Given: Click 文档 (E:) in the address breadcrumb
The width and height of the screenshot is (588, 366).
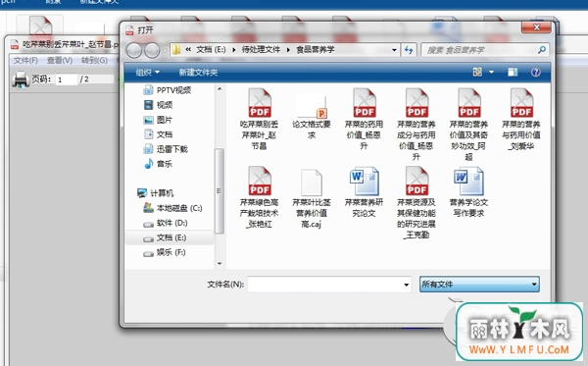Looking at the screenshot, I should click(x=211, y=49).
